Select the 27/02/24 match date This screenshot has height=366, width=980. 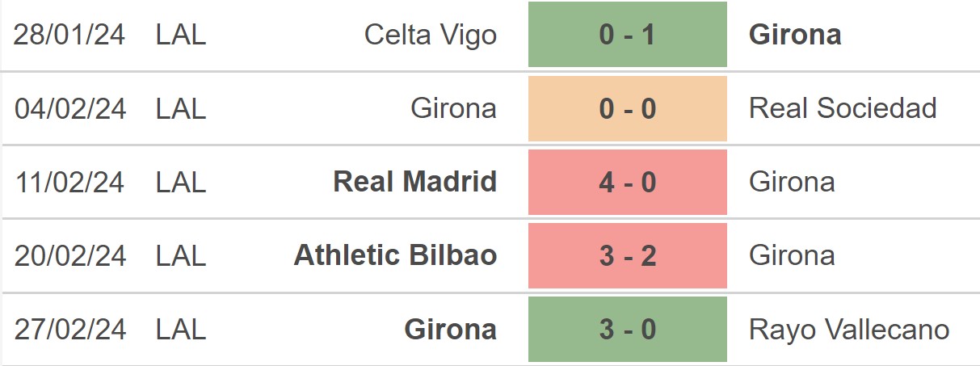pyautogui.click(x=70, y=330)
